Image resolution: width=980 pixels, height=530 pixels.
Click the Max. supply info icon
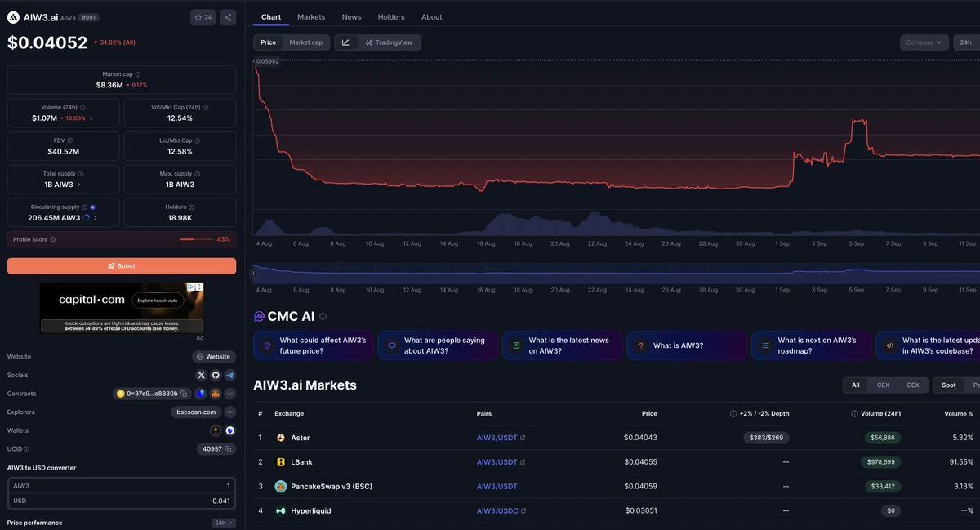click(x=197, y=174)
